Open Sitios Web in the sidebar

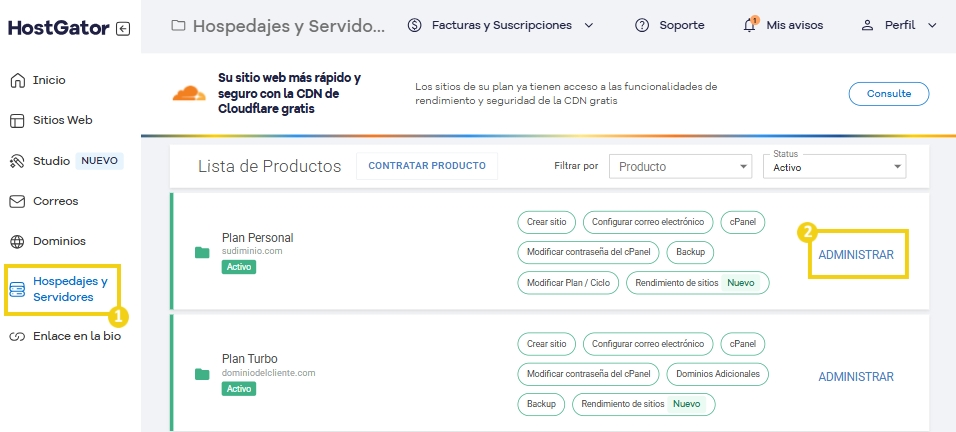pyautogui.click(x=63, y=121)
